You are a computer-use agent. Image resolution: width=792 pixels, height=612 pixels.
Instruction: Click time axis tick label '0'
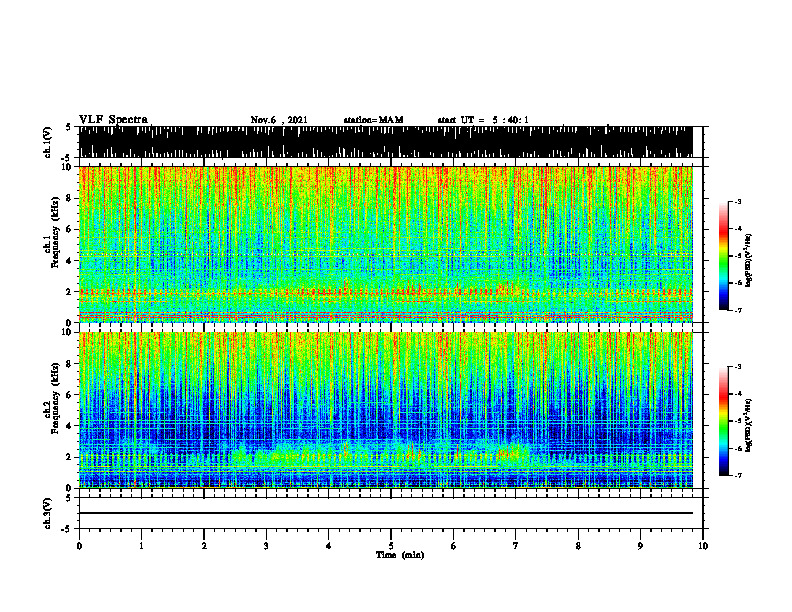pyautogui.click(x=79, y=546)
